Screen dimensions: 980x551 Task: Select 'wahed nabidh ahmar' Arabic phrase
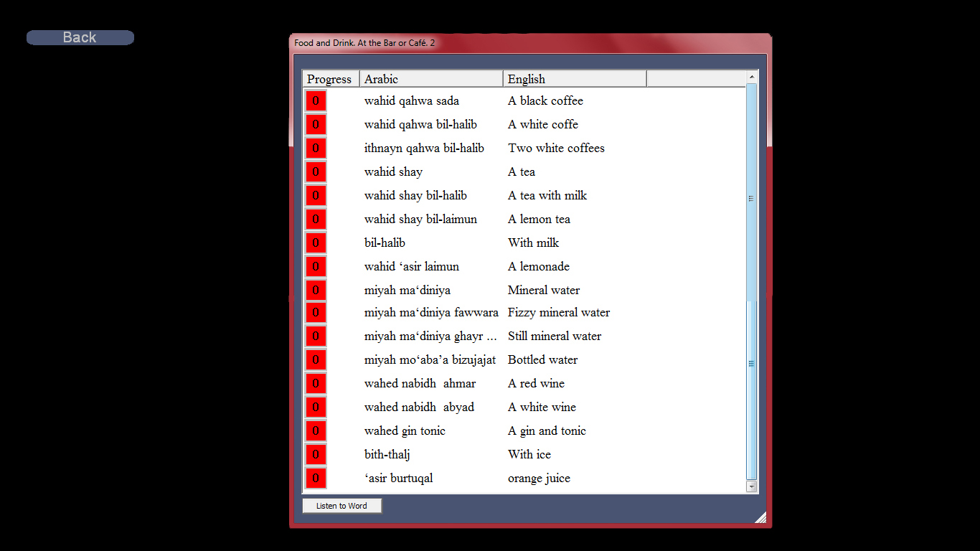(420, 384)
